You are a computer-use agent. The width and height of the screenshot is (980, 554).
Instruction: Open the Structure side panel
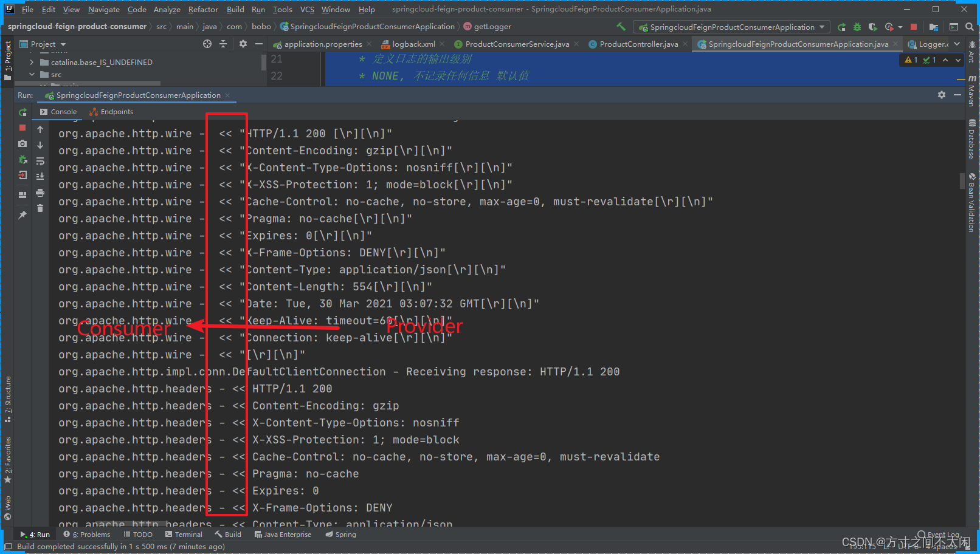[x=8, y=399]
